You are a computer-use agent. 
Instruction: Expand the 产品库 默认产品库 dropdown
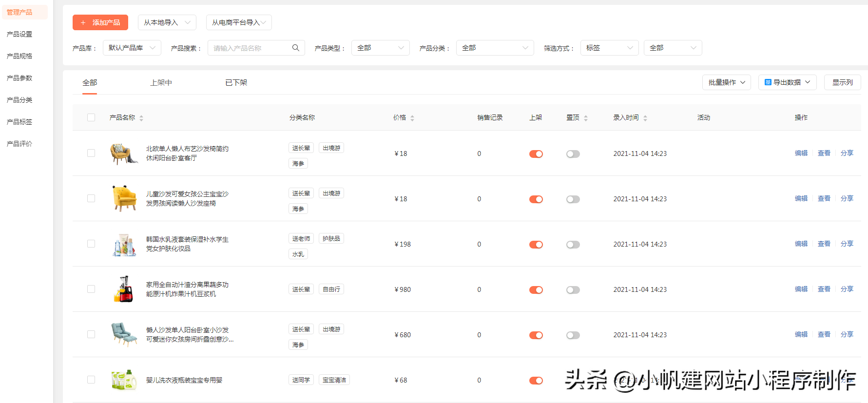[132, 48]
